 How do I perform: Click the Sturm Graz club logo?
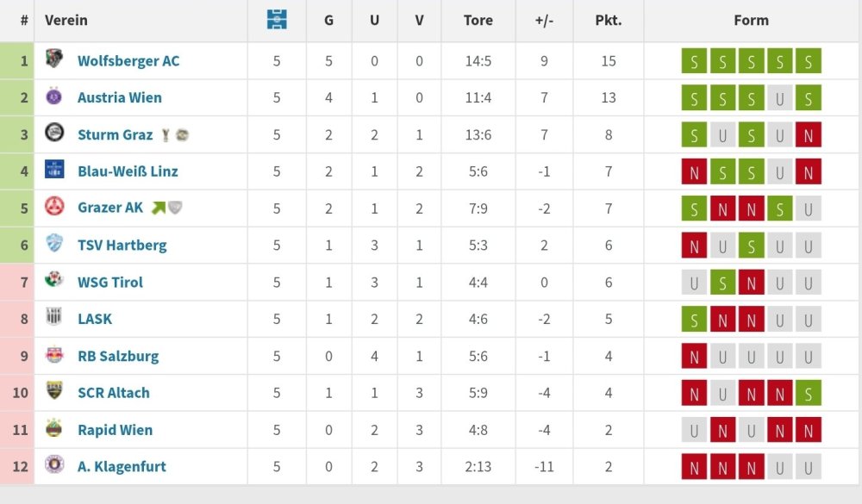click(x=54, y=134)
